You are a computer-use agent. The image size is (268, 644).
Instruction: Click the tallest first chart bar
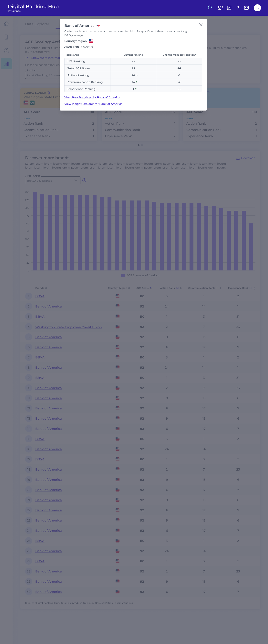[x=35, y=231]
